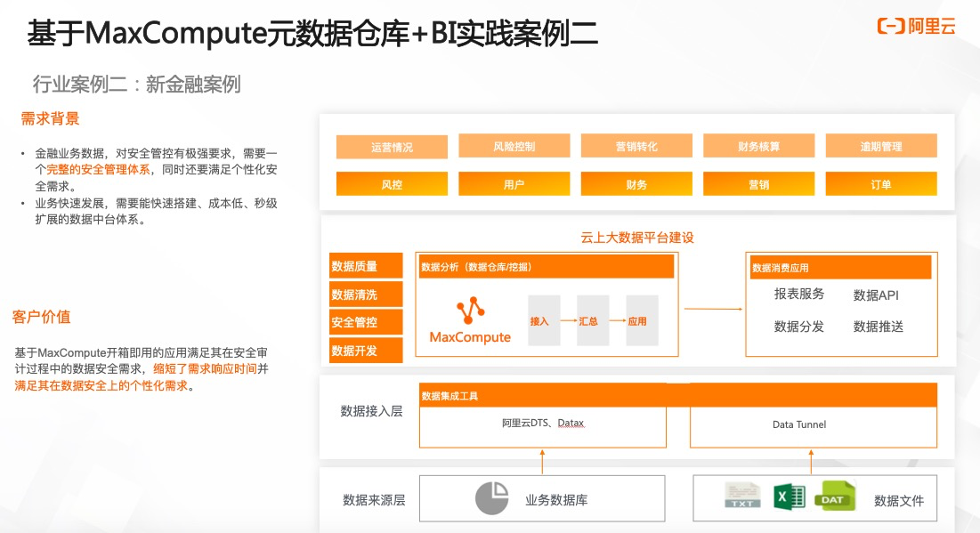Click the MaxCompute wordmark text

(x=470, y=337)
